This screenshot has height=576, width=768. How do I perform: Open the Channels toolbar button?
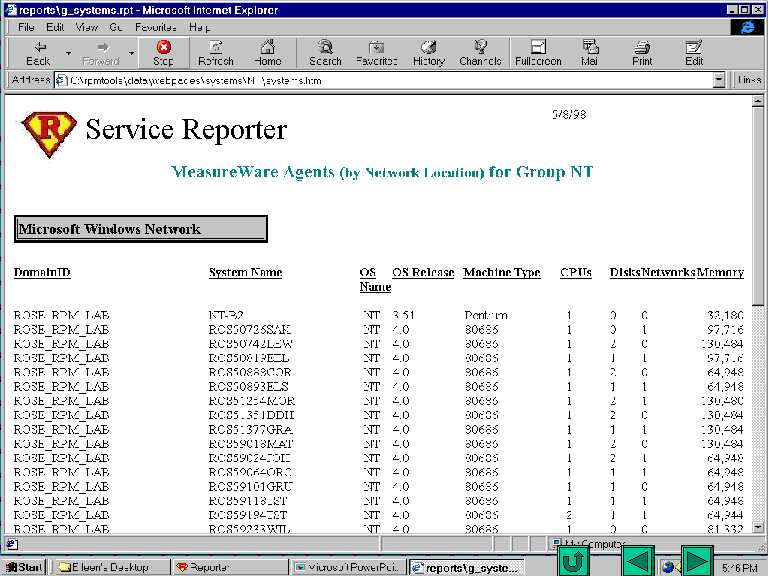point(481,53)
